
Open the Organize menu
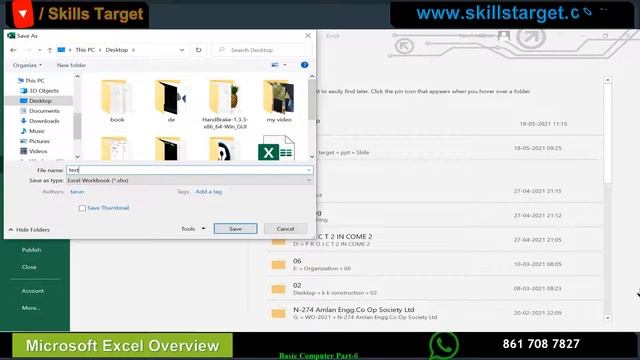(27, 65)
